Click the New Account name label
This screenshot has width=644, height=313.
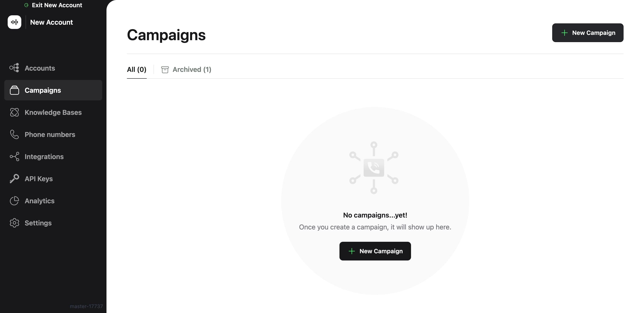[52, 22]
